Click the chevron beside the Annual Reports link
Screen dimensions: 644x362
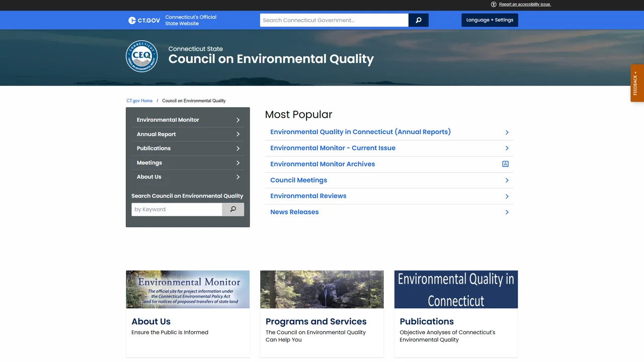(507, 132)
